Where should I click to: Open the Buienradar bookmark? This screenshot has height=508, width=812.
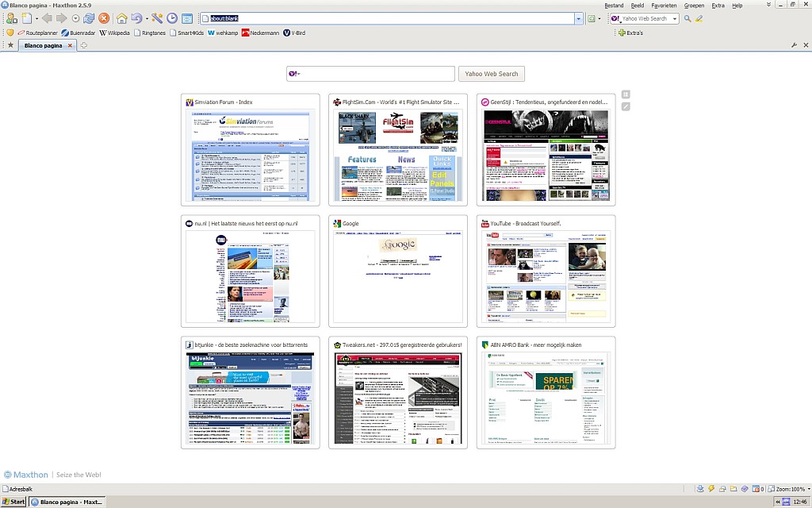(x=79, y=33)
